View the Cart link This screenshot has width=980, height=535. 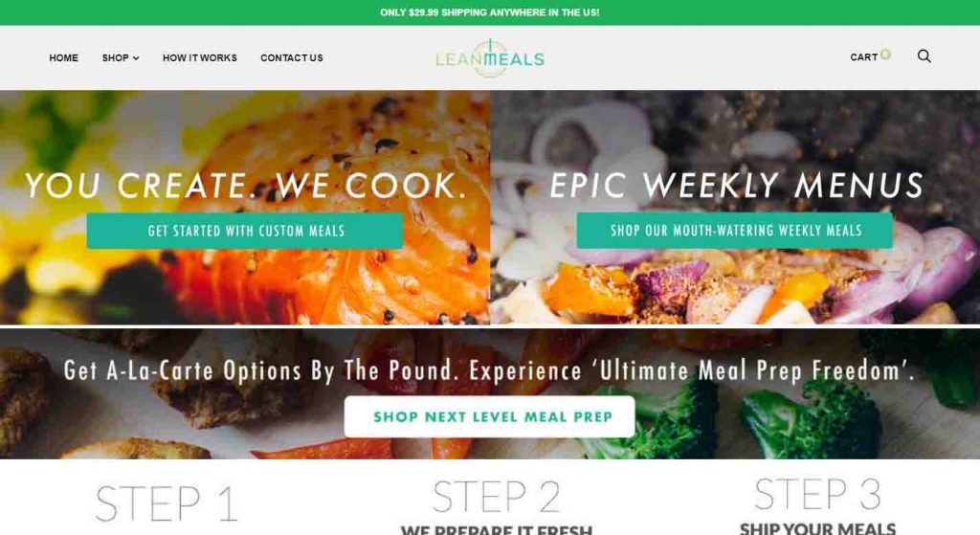864,56
